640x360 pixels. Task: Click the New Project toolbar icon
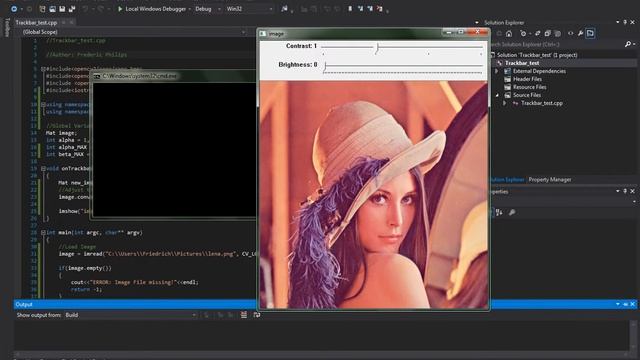click(x=42, y=9)
